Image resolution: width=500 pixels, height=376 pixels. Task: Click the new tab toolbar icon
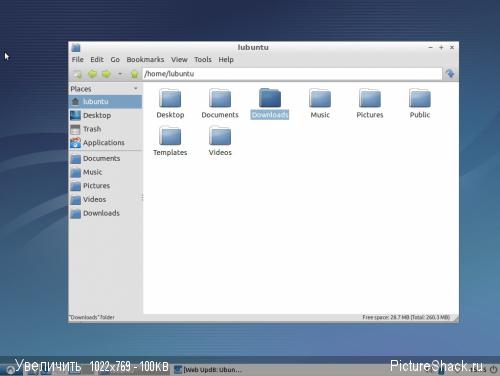pyautogui.click(x=77, y=74)
